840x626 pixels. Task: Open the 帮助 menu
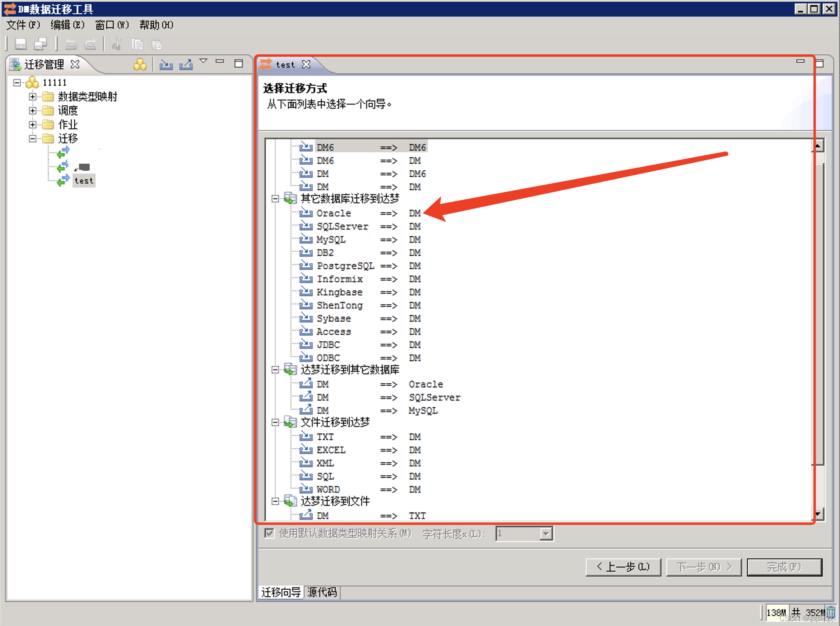156,25
